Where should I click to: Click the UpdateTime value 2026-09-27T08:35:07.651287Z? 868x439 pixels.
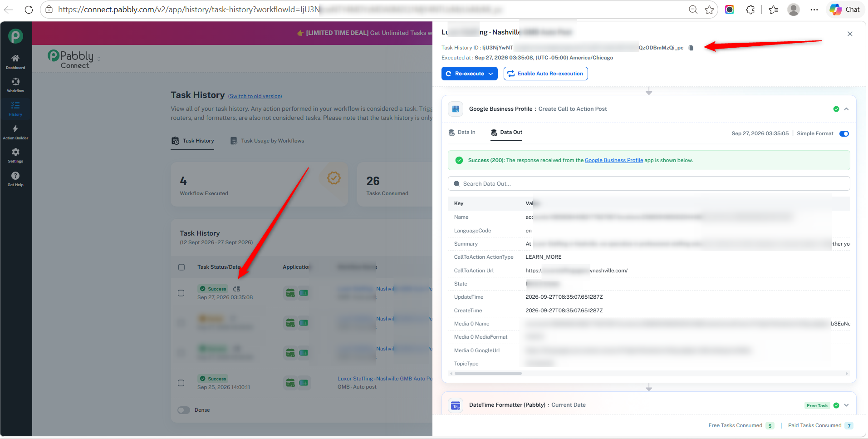(564, 297)
